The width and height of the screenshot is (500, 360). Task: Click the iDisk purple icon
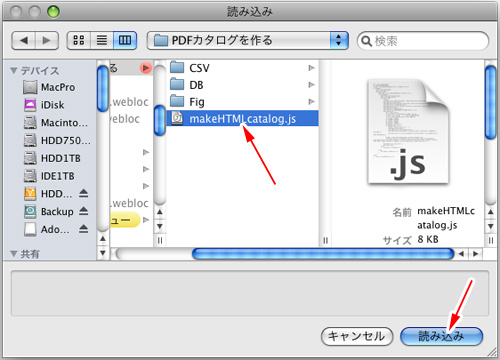[30, 105]
